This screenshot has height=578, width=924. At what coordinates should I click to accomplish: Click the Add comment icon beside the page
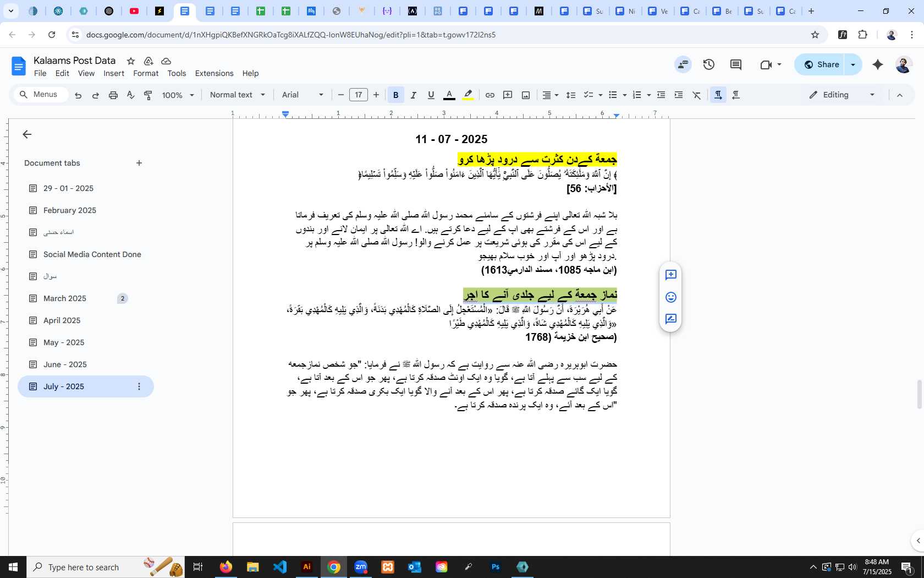[670, 275]
